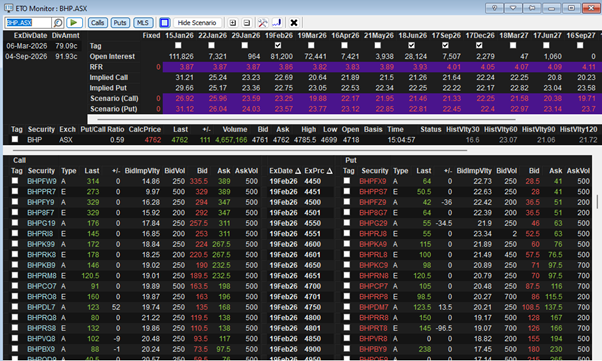Click the Hide Scenario button
The image size is (602, 361).
[197, 23]
